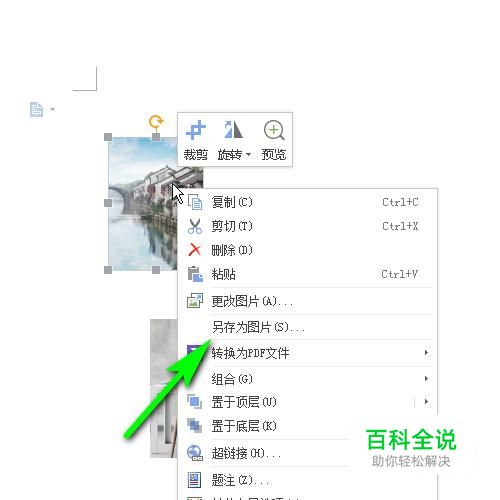Image resolution: width=500 pixels, height=500 pixels.
Task: Select 另存为图片(S) save as picture
Action: (307, 327)
